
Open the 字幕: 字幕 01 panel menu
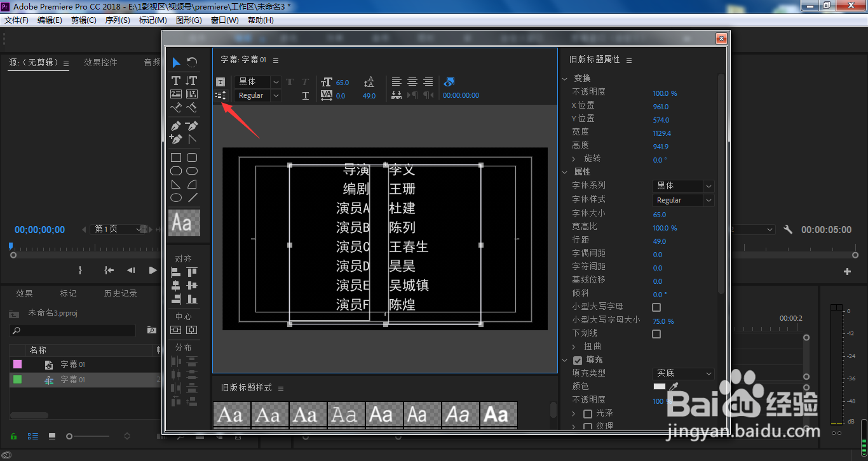[x=276, y=60]
